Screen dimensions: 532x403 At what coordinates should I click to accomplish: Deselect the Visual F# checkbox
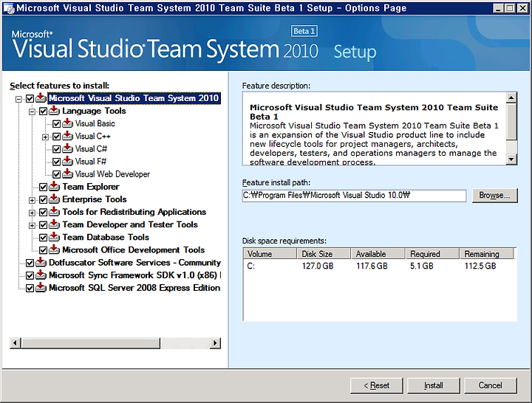click(x=57, y=162)
